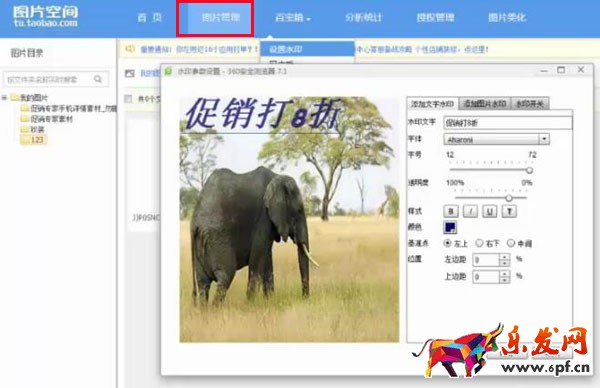This screenshot has height=388, width=600.
Task: Click the T style button
Action: coord(509,211)
